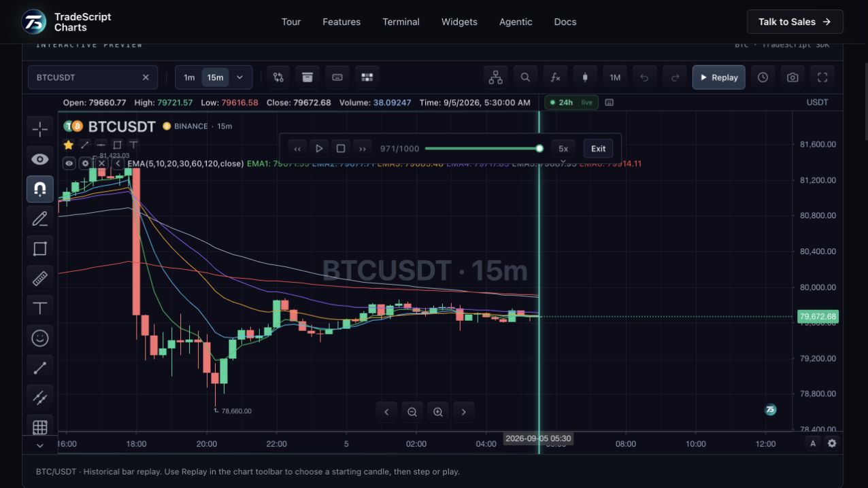Open the 5x replay speed dropdown
This screenshot has height=488, width=868.
click(x=563, y=148)
